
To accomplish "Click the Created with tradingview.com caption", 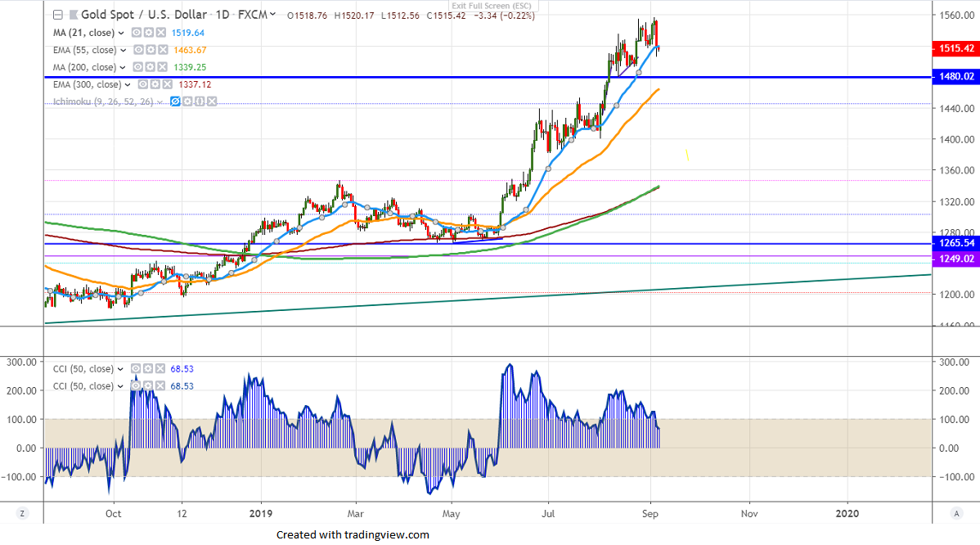I will [x=353, y=535].
